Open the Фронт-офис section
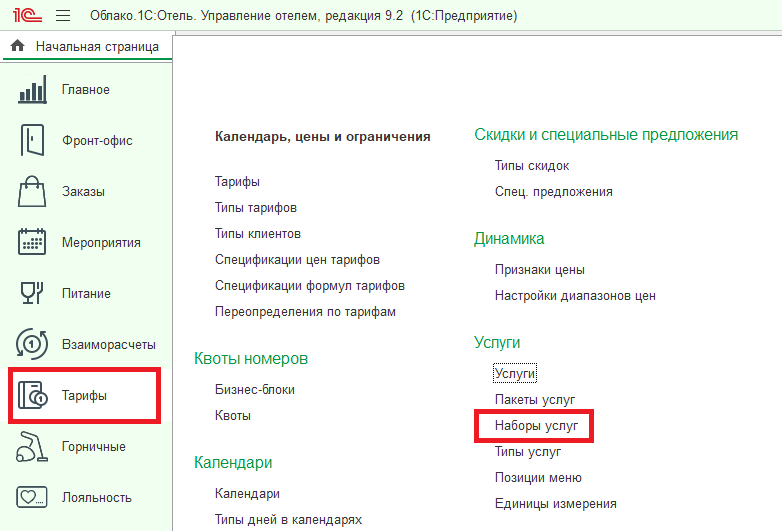The image size is (782, 531). [x=97, y=141]
